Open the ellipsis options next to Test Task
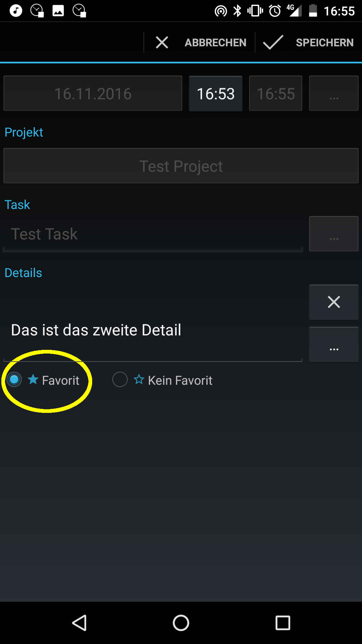 (x=334, y=234)
